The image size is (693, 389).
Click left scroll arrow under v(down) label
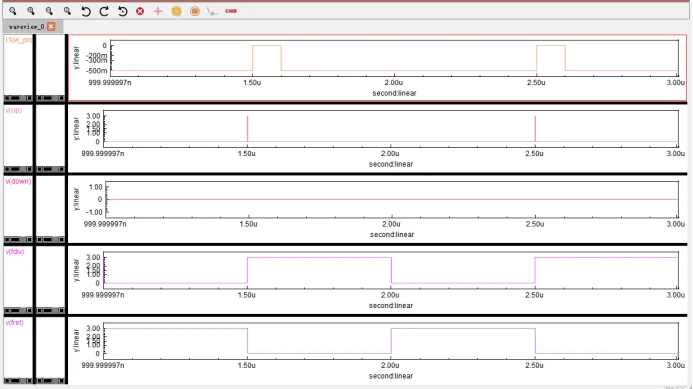(x=7, y=239)
